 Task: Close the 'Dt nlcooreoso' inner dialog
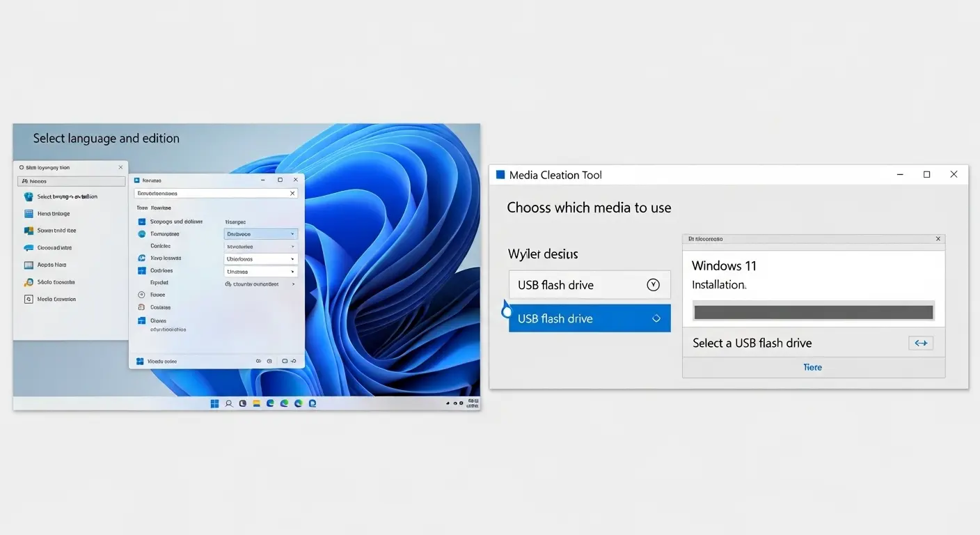tap(938, 239)
